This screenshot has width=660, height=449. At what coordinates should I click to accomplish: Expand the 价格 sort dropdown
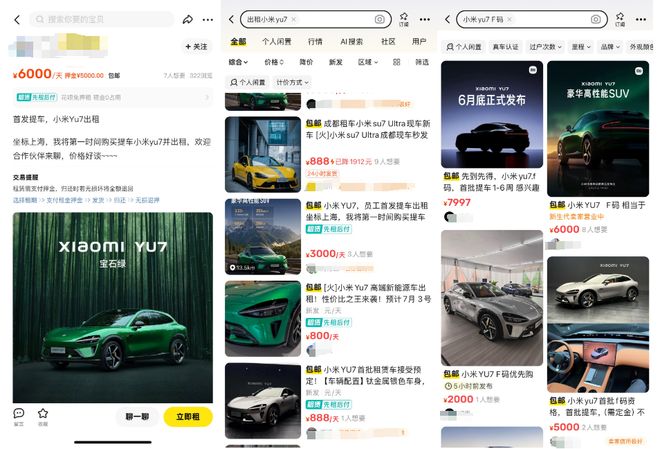(273, 62)
